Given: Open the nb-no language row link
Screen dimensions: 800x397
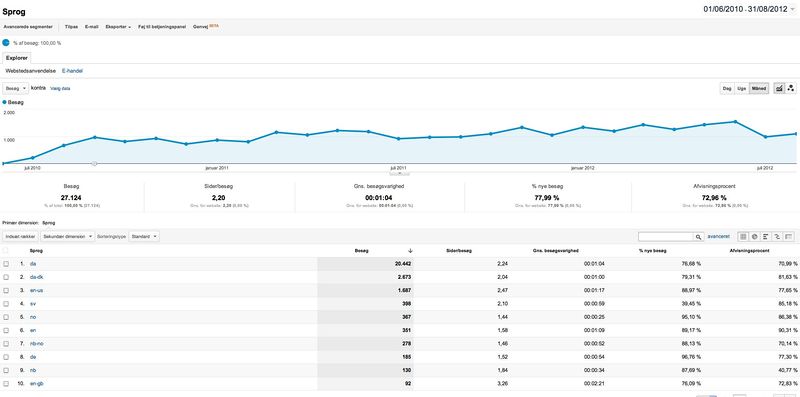Looking at the screenshot, I should [37, 343].
